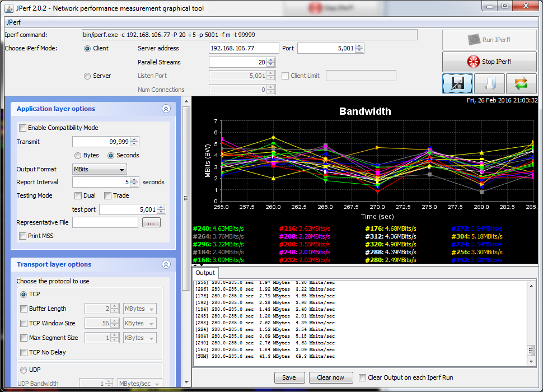
Task: Click the Server address input field
Action: tap(244, 48)
